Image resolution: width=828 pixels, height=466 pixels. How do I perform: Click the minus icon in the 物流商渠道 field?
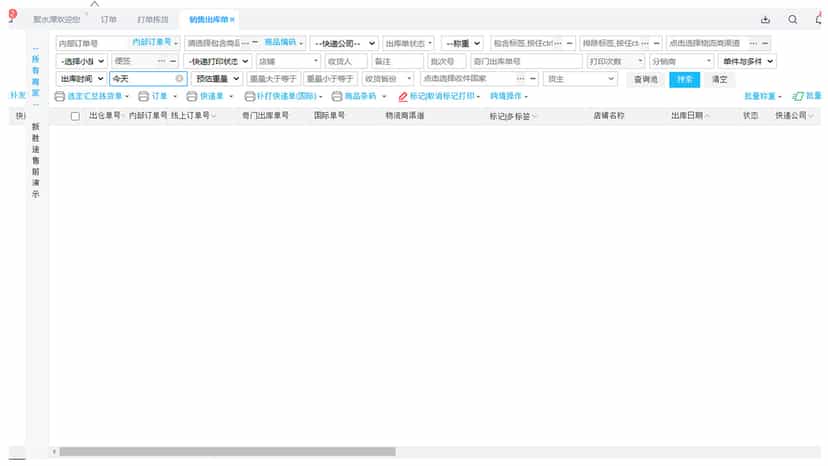coord(765,43)
